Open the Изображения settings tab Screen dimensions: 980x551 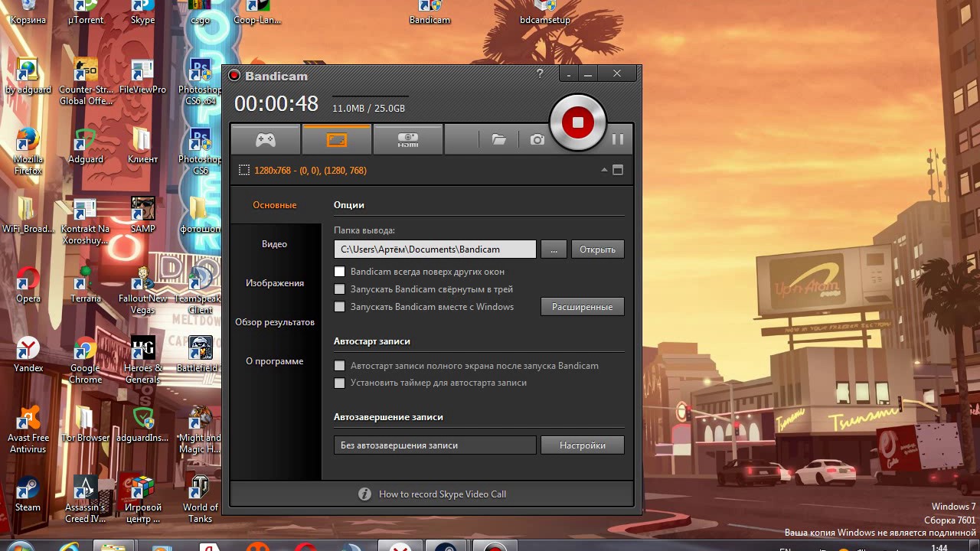[x=275, y=283]
